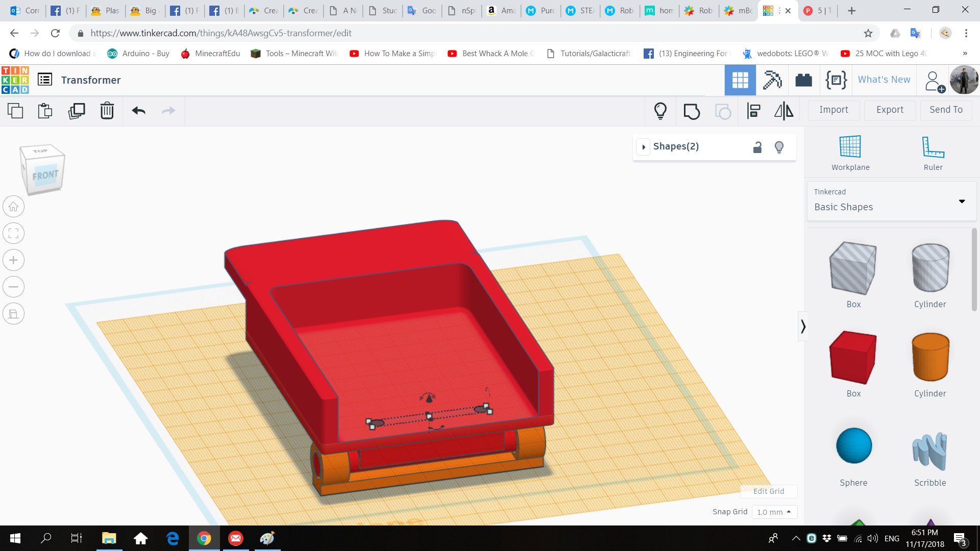Click the Export button
The width and height of the screenshot is (980, 551).
click(889, 110)
